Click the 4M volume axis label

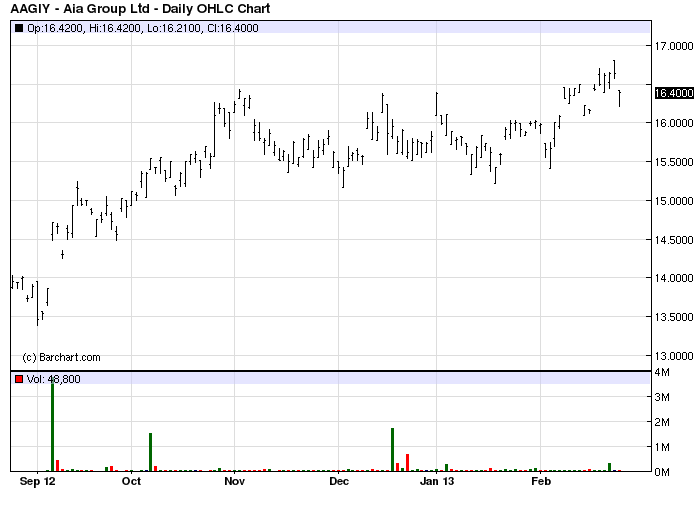coord(662,372)
